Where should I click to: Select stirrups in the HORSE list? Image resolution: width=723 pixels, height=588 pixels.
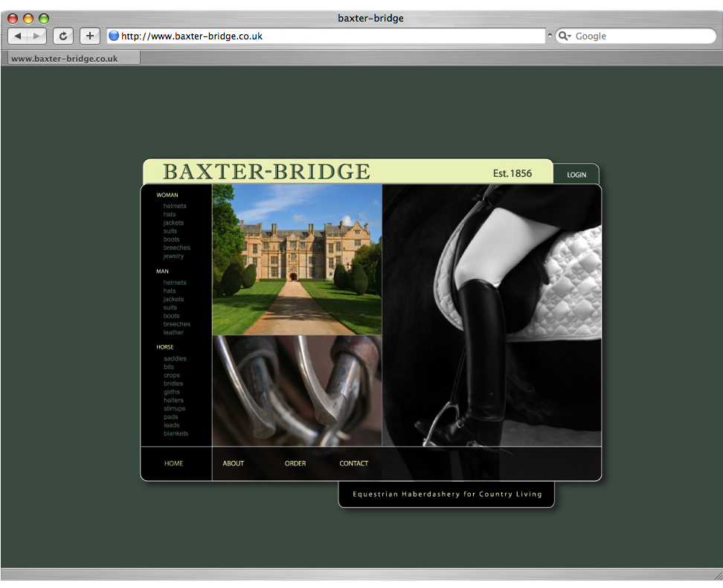[x=175, y=408]
